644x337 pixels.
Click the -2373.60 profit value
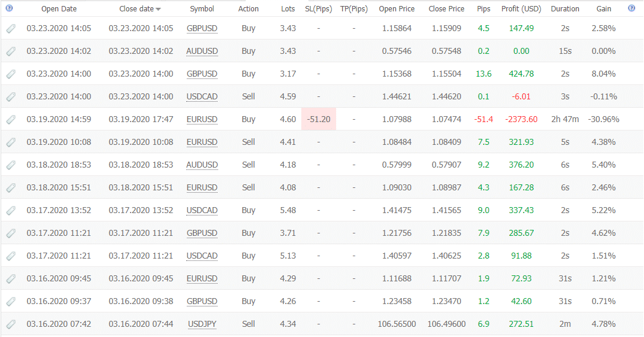521,119
